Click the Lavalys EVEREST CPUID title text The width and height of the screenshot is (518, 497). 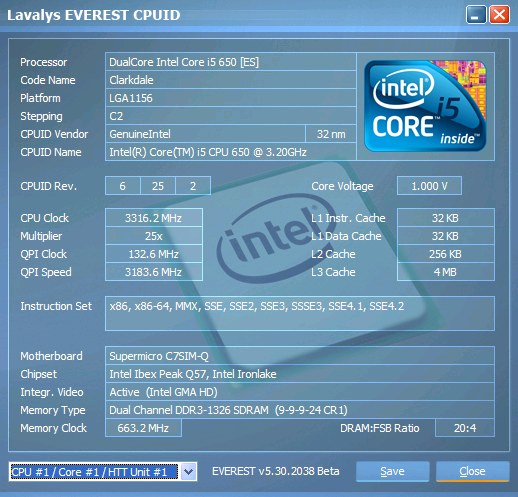(x=94, y=15)
